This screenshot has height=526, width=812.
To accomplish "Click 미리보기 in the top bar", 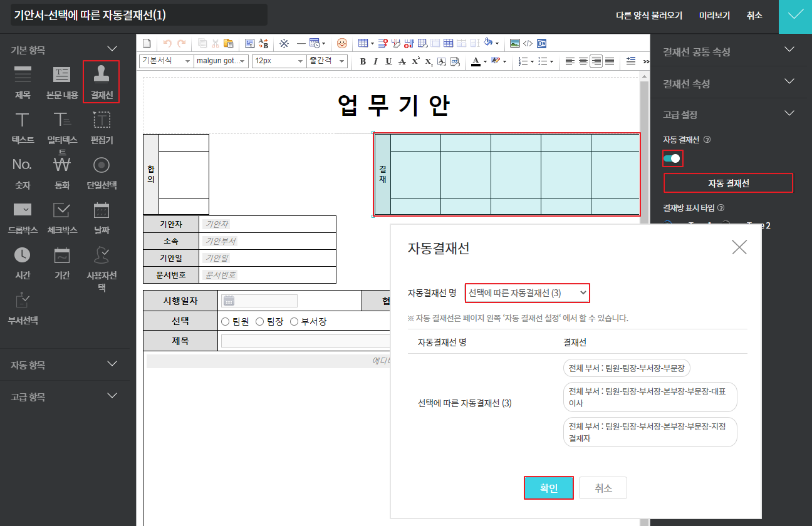I will pos(714,16).
